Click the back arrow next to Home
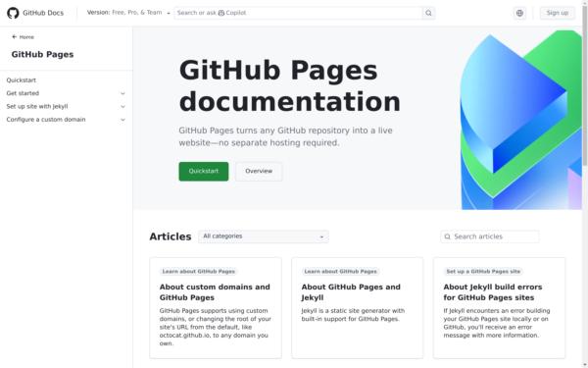Viewport: 588px width, 368px height. (x=15, y=37)
